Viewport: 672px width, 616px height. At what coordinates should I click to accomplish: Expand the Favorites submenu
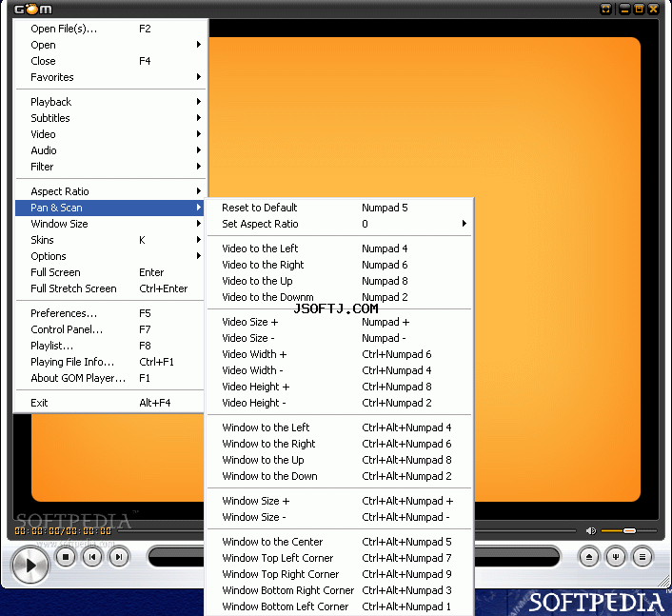pyautogui.click(x=110, y=77)
